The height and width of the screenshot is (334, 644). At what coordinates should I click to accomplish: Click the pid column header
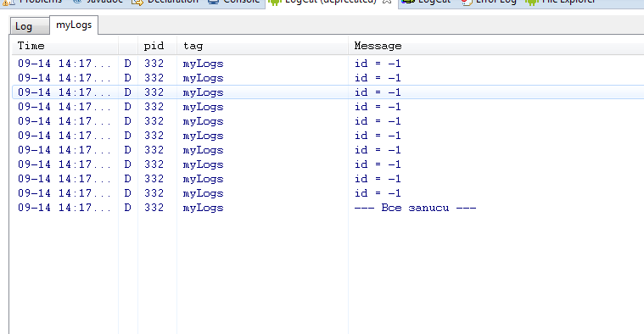pyautogui.click(x=157, y=46)
